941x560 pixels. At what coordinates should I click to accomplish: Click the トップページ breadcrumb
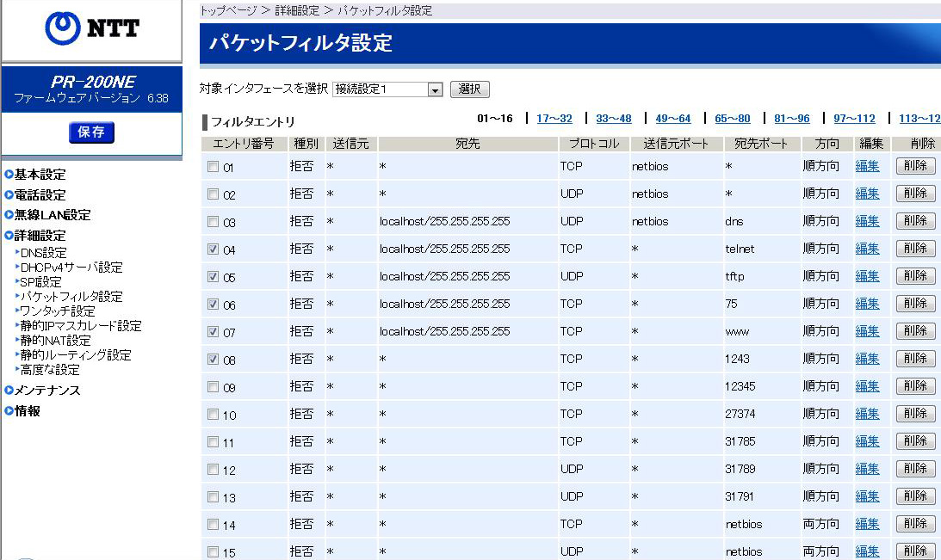[228, 11]
